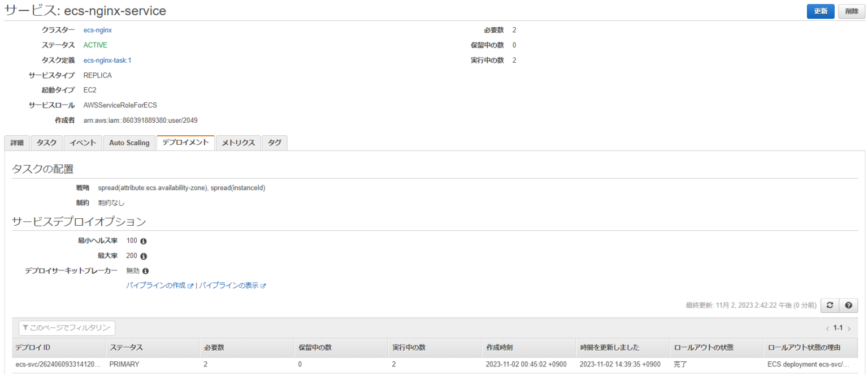This screenshot has width=868, height=375.
Task: Click the 更新 button to update the service
Action: click(x=820, y=11)
